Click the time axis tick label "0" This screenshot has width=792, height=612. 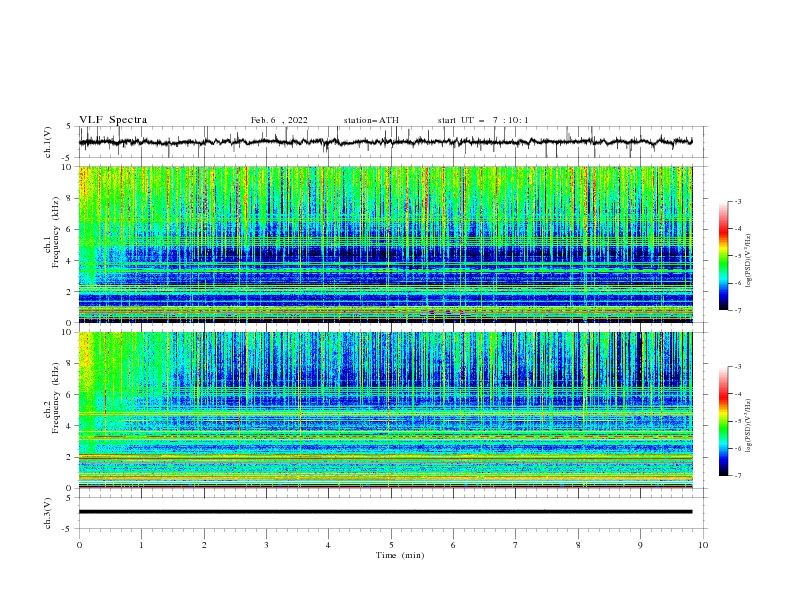[x=79, y=545]
